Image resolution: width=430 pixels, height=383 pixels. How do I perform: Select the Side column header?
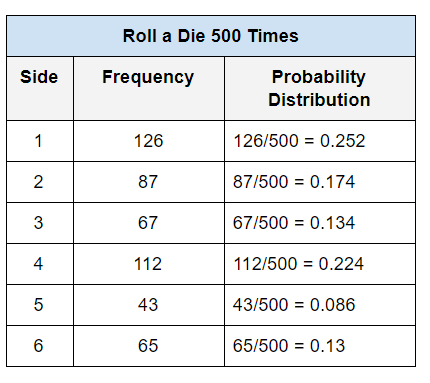40,88
